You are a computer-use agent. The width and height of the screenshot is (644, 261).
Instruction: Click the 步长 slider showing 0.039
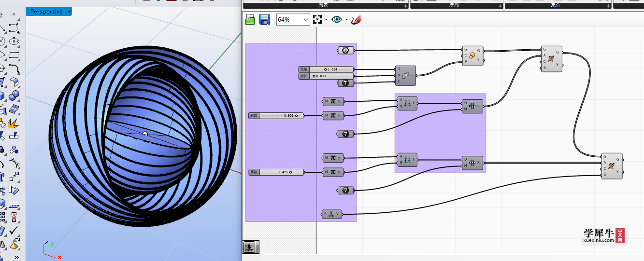(x=326, y=76)
